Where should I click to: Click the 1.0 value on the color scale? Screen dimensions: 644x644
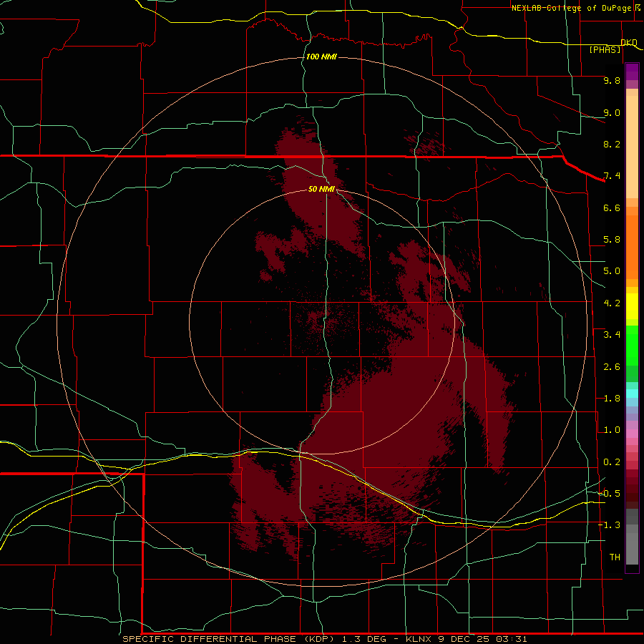(612, 430)
